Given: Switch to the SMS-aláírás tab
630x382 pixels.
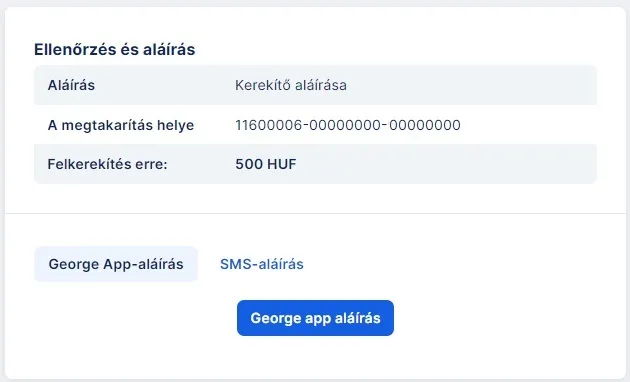Looking at the screenshot, I should 262,264.
